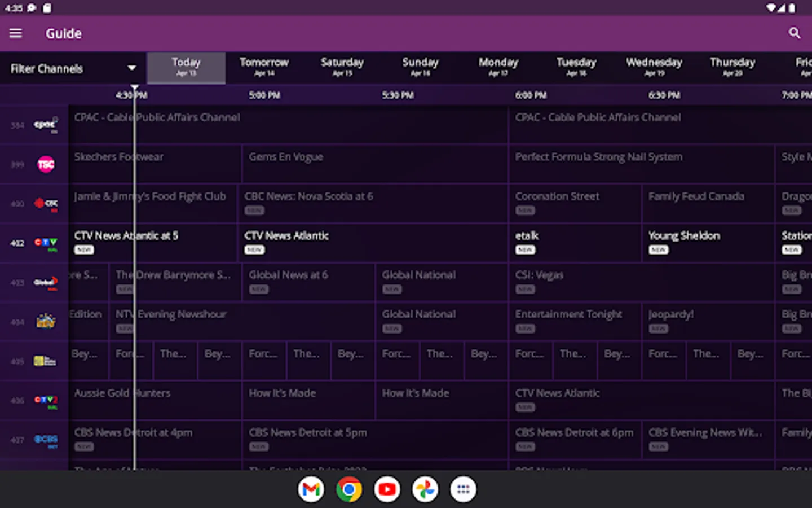Open Gmail from the dock
The width and height of the screenshot is (812, 508).
coord(311,489)
